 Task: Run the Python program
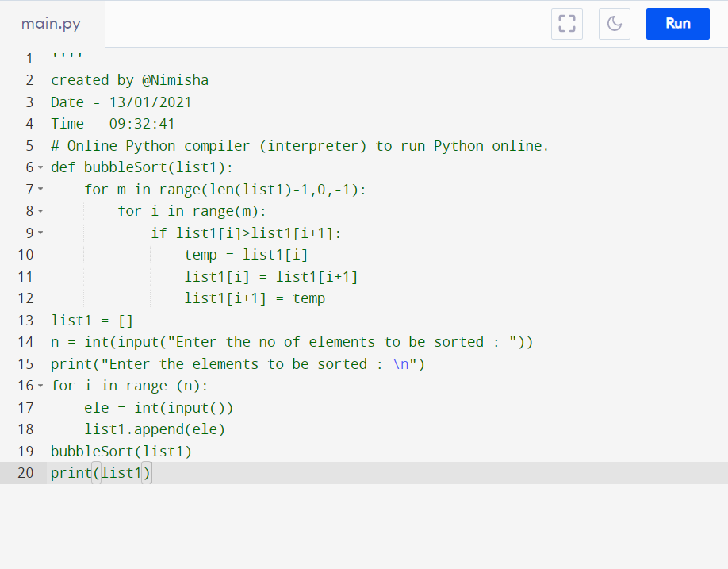pyautogui.click(x=677, y=24)
